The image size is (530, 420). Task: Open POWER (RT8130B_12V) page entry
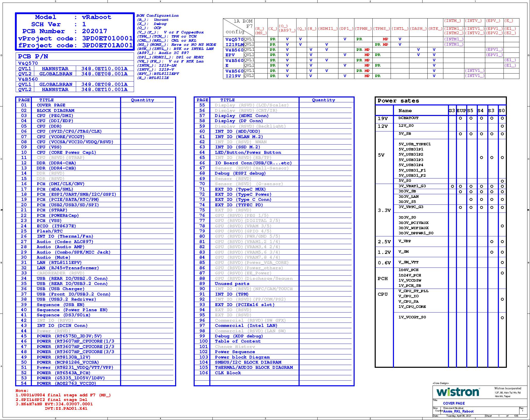(64, 357)
